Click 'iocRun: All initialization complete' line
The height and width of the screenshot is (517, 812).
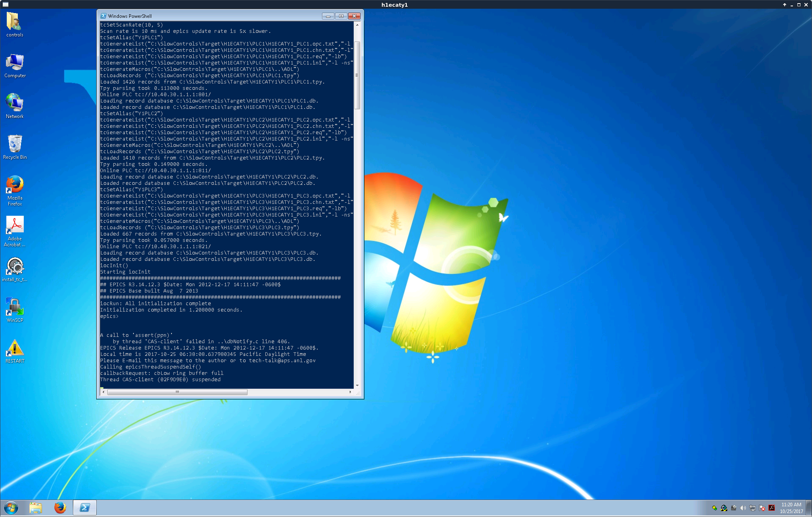tap(156, 304)
